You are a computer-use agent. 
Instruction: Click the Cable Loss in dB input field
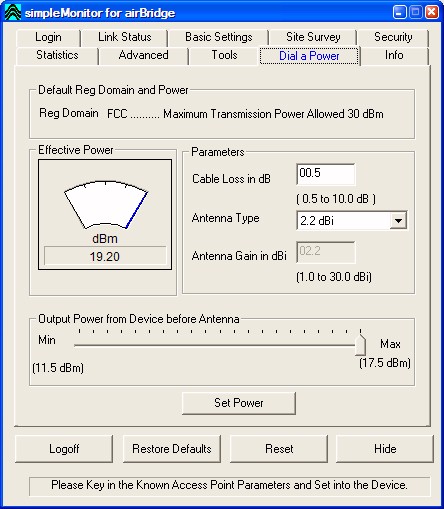325,174
